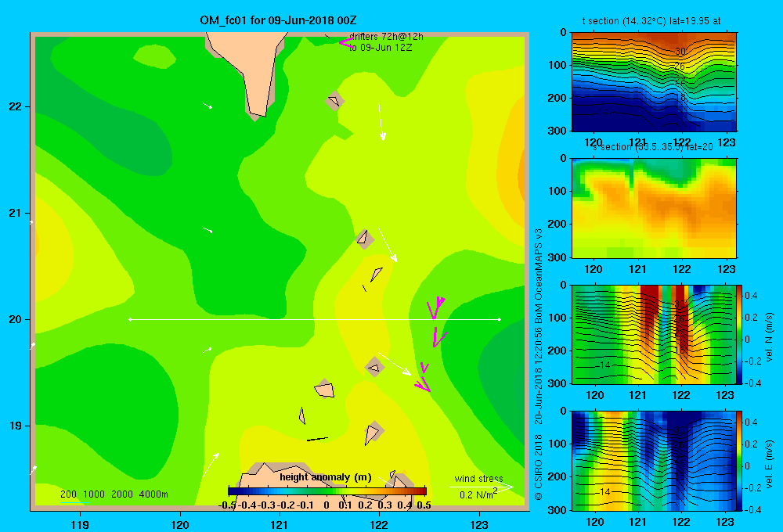Screen dimensions: 783x532
Task: Open the salinity section plot
Action: [654, 208]
